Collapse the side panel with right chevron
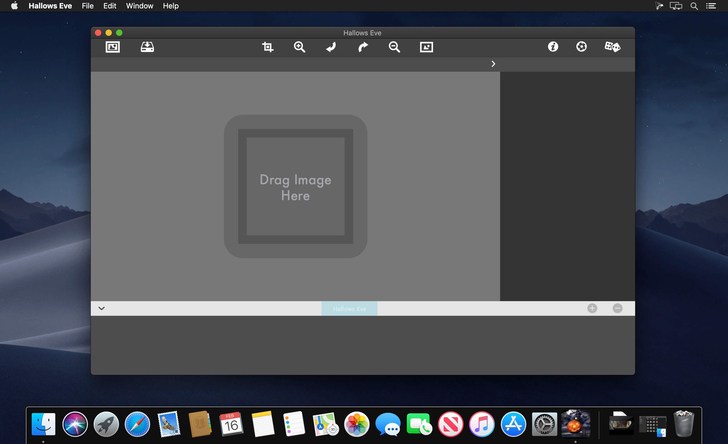 pos(493,64)
